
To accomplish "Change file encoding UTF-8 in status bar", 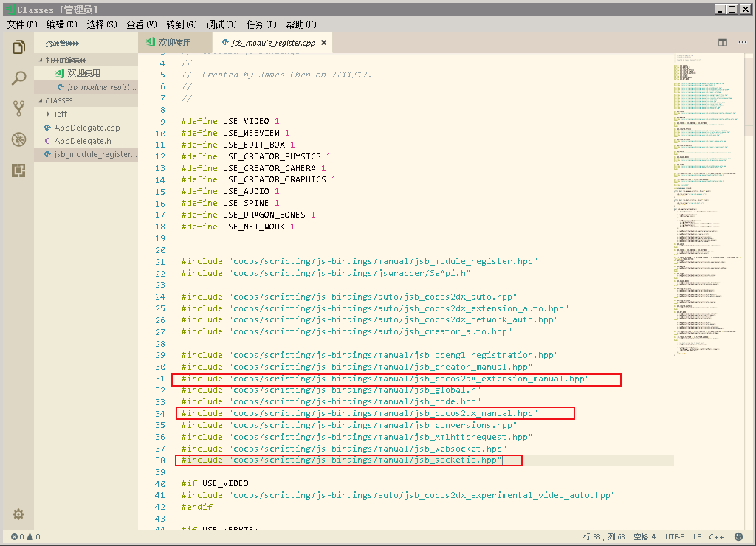I will coord(675,536).
